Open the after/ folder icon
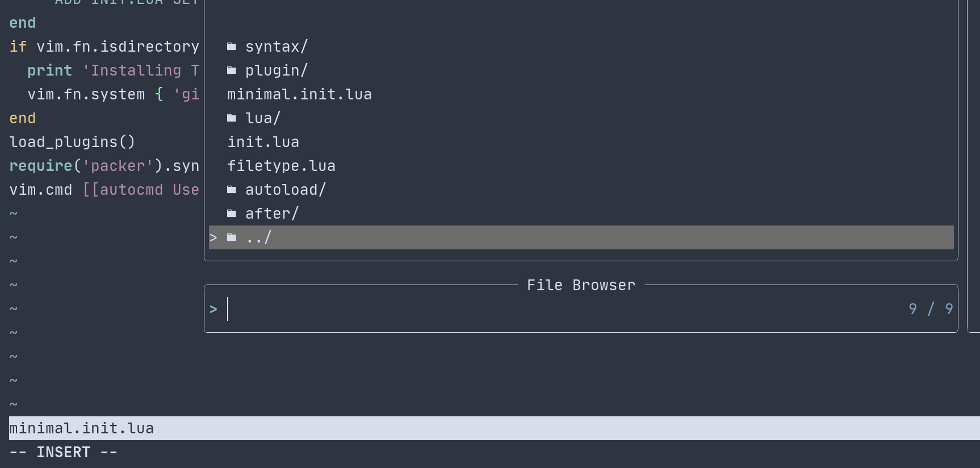The height and width of the screenshot is (468, 980). point(232,213)
